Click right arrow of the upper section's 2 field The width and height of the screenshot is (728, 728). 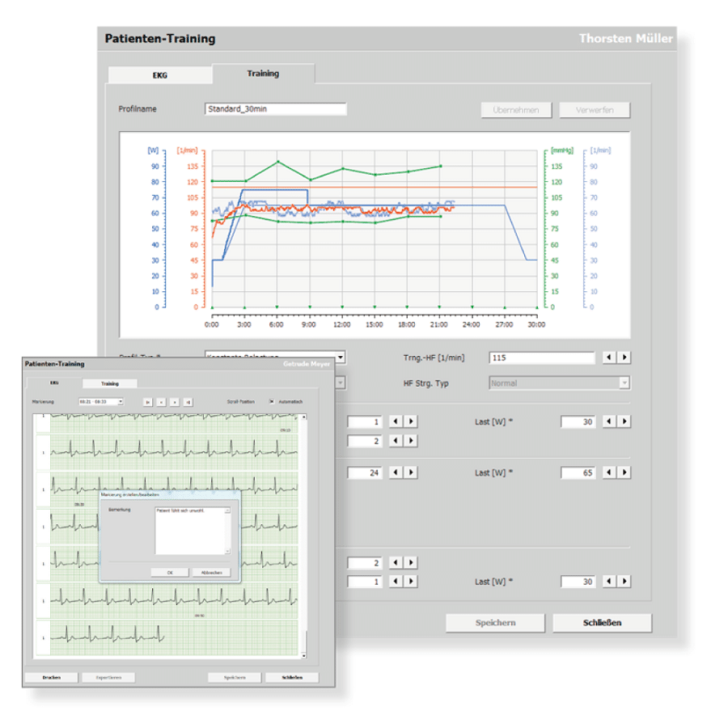pos(411,440)
